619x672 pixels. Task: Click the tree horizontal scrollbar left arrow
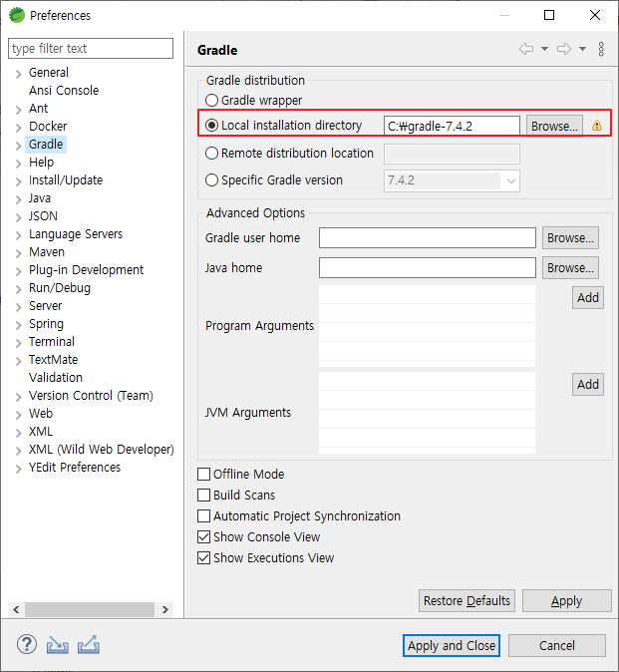pos(16,609)
